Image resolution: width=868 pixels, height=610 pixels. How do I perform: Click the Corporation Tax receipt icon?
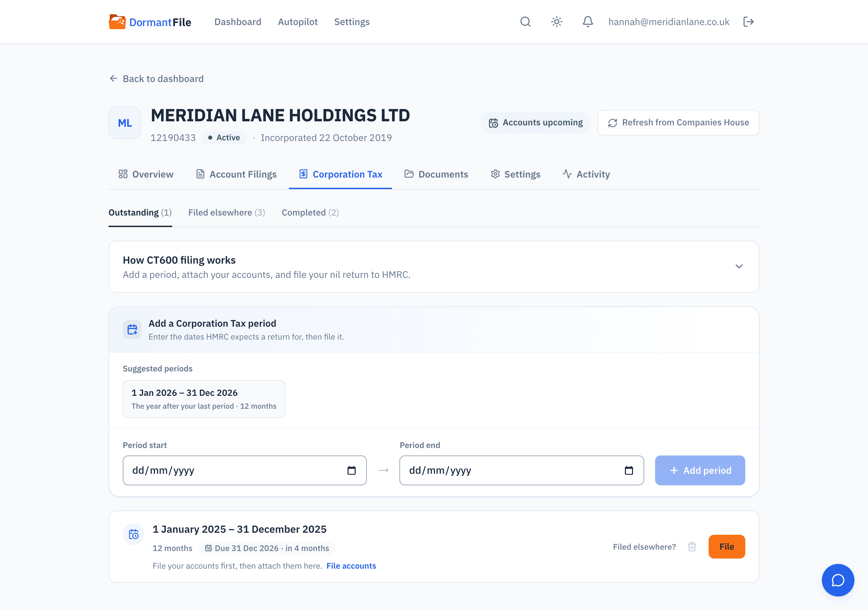303,174
